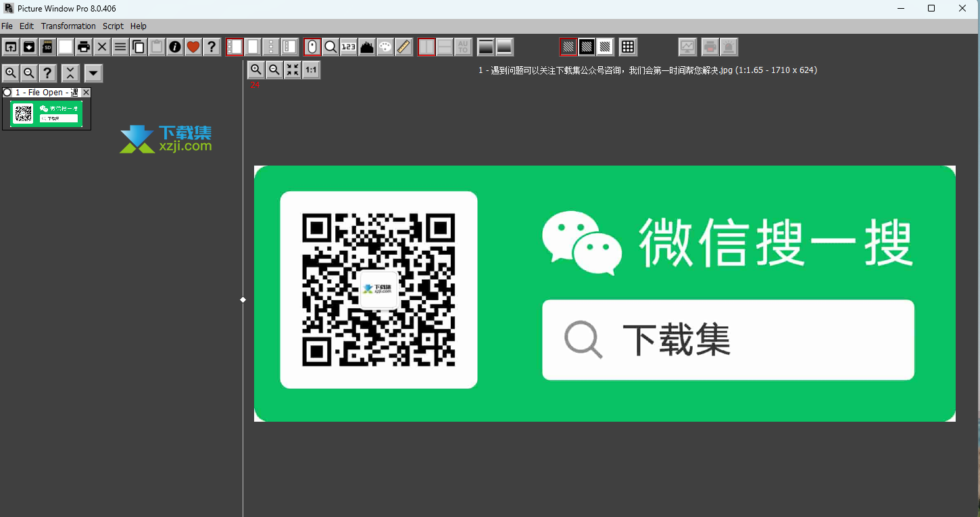Click the open file toolbar icon
This screenshot has height=517, width=980.
(11, 47)
